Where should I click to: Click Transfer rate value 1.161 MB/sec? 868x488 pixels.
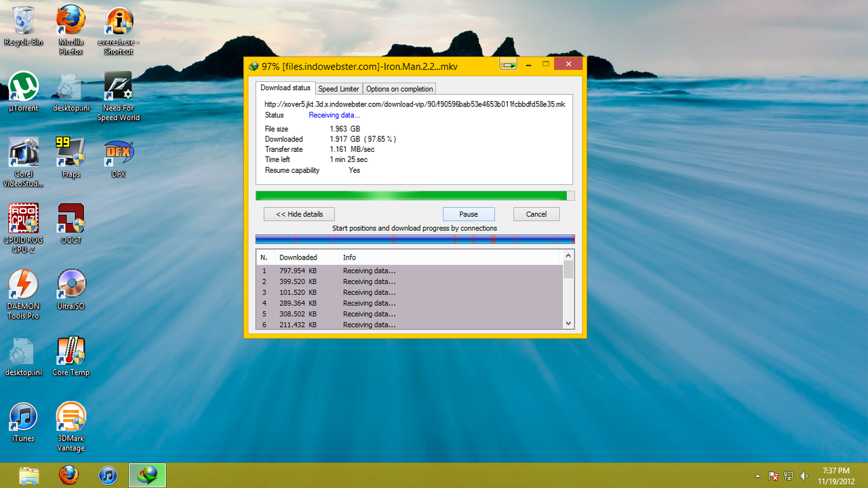[352, 149]
